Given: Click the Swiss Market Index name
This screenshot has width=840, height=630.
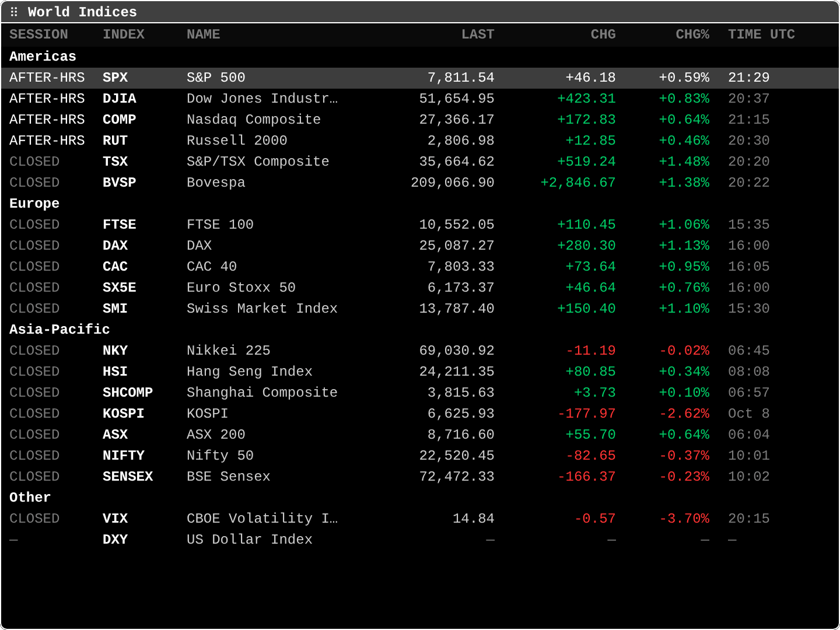Looking at the screenshot, I should click(262, 309).
